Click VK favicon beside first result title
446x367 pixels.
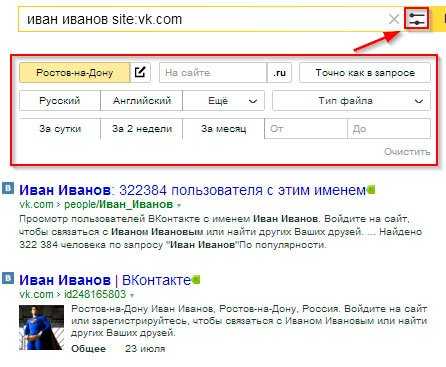[x=8, y=188]
